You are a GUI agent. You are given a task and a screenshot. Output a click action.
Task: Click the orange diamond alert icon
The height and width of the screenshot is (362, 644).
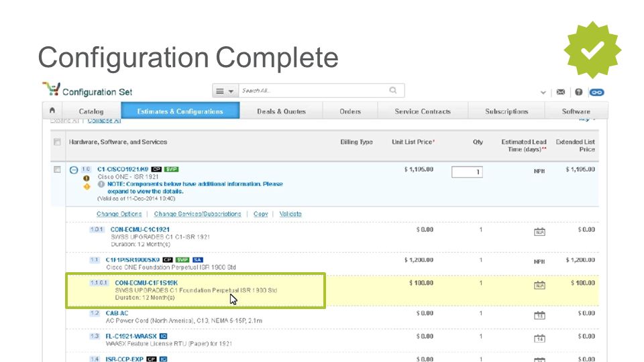click(87, 187)
